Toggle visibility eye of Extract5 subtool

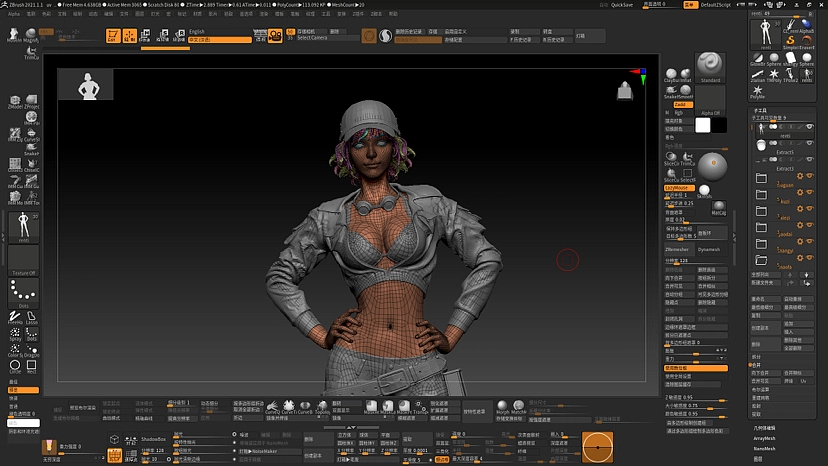point(810,143)
